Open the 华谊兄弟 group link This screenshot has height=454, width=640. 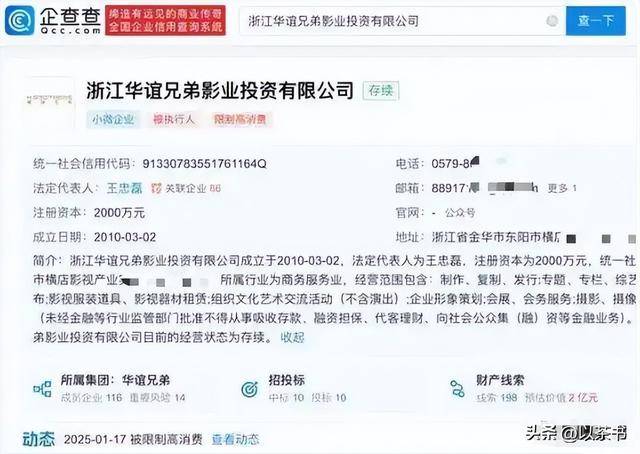pos(146,380)
